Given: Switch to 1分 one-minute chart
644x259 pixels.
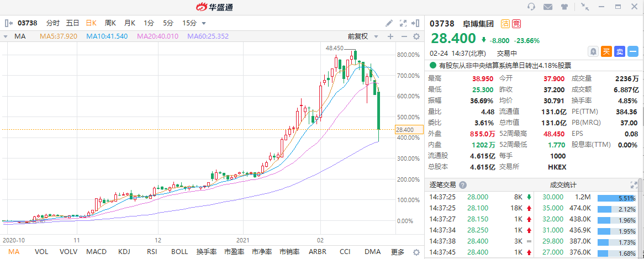Looking at the screenshot, I should point(149,23).
